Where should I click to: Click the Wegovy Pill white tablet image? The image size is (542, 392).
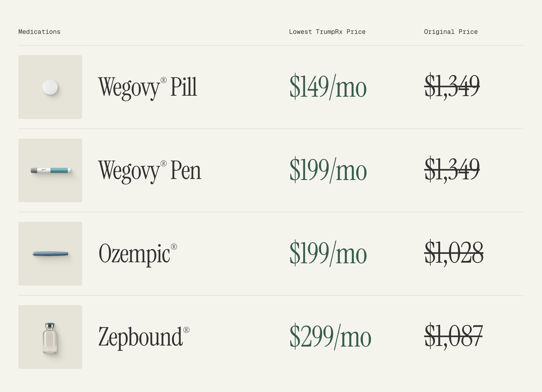pos(50,87)
